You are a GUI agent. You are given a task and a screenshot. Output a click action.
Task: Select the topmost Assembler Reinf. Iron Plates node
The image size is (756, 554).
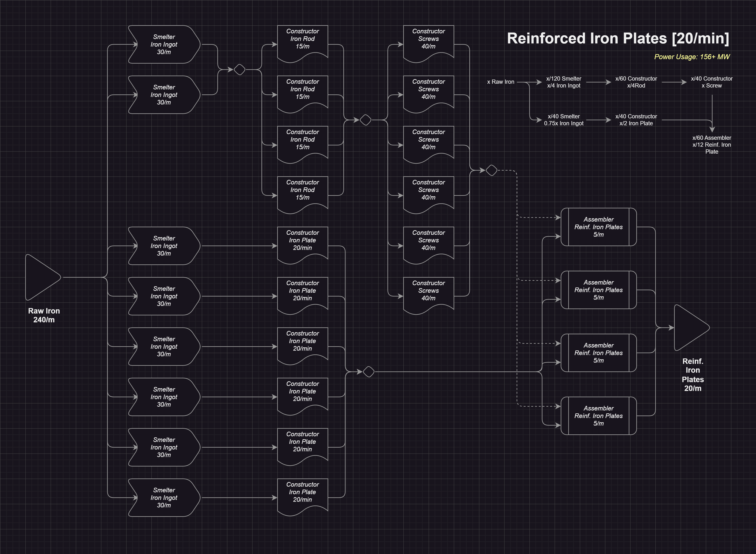[598, 227]
